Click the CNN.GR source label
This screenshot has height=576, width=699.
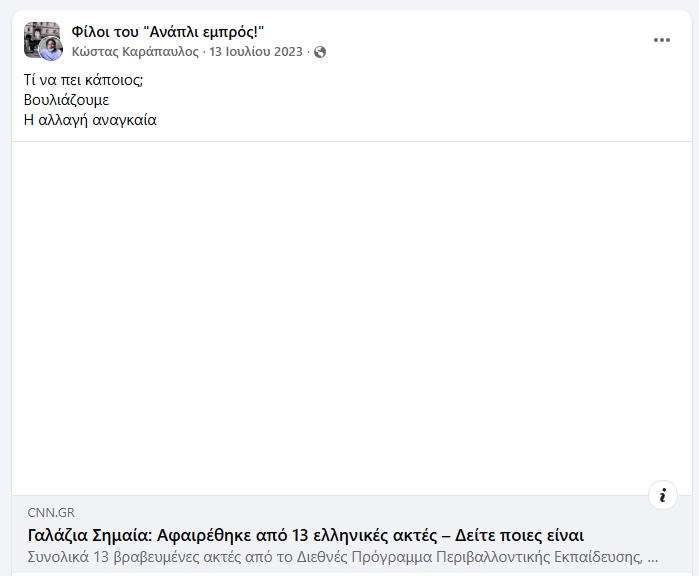(51, 513)
